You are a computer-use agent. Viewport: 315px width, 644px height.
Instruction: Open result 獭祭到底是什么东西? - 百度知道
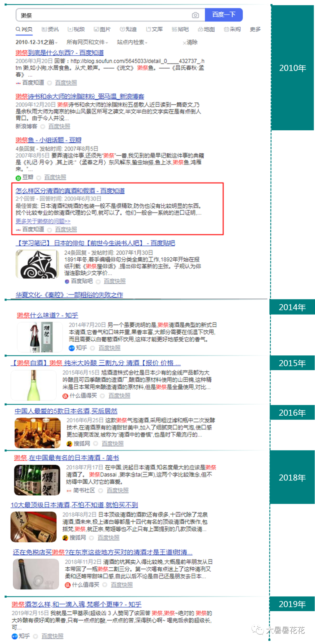pos(60,53)
